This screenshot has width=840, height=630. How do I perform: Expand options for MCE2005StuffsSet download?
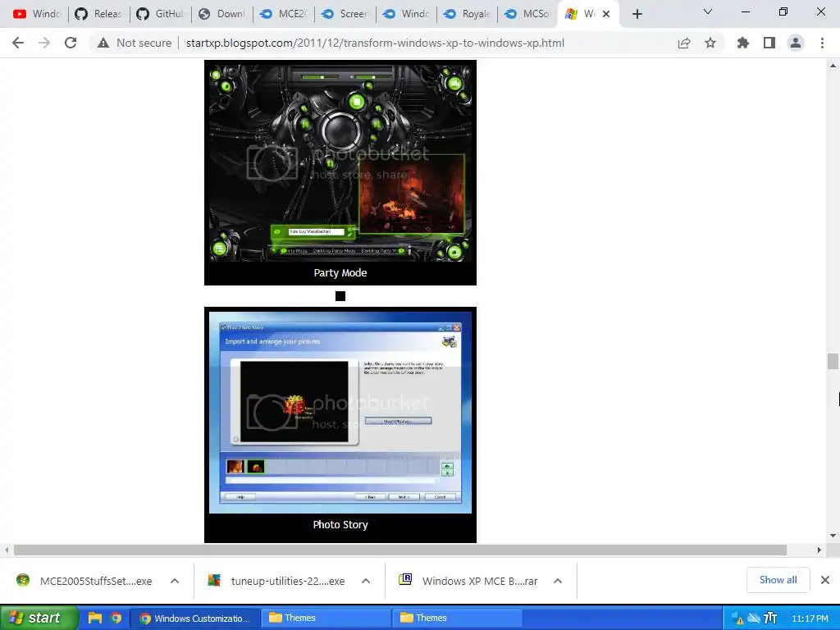click(x=175, y=581)
